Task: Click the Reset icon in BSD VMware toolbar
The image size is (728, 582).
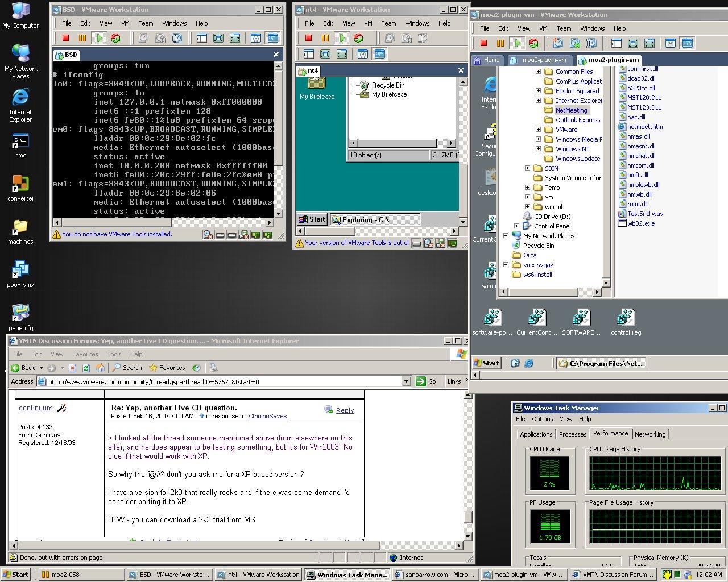Action: click(x=116, y=38)
